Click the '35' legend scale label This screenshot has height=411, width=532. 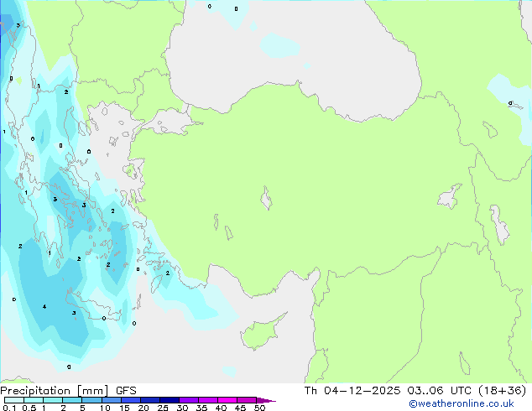pyautogui.click(x=201, y=408)
